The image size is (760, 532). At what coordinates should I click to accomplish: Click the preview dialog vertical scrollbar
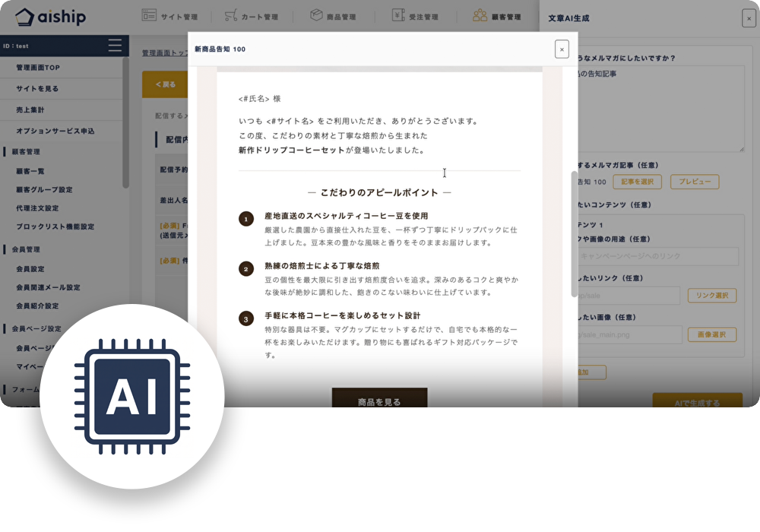click(x=575, y=234)
